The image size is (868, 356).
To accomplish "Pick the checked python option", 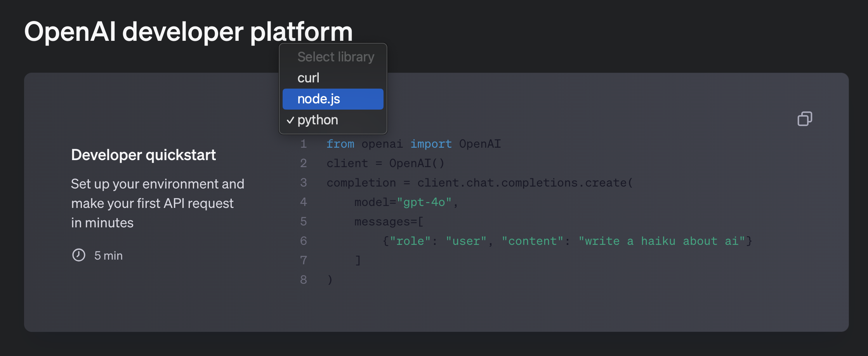I will click(333, 120).
